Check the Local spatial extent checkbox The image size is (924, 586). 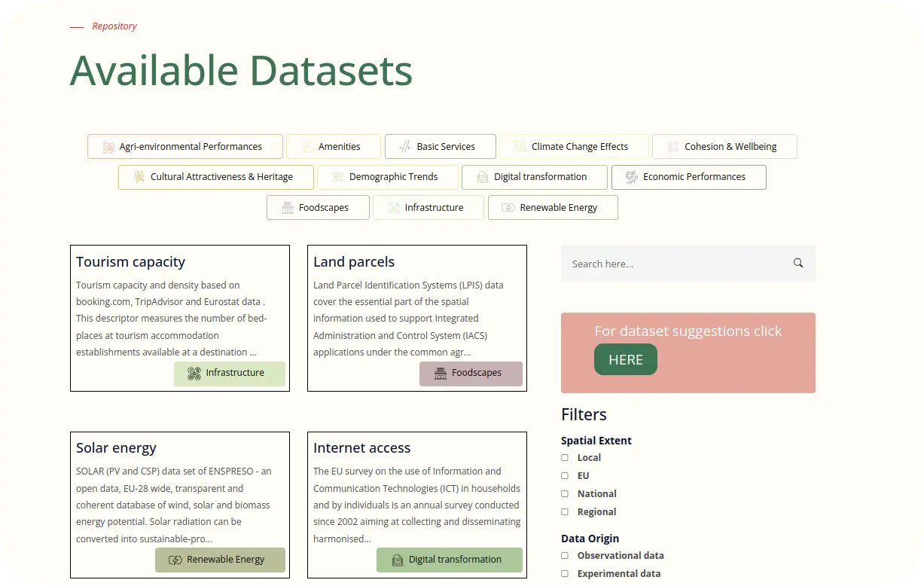click(x=565, y=457)
